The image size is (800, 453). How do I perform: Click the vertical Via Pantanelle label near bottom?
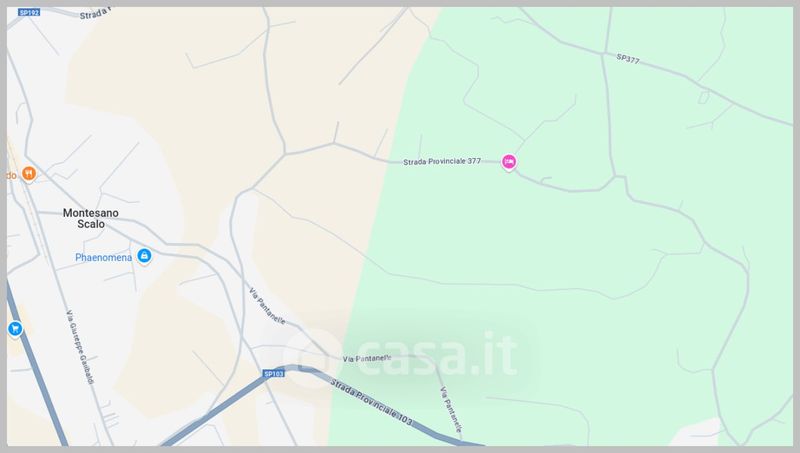click(x=451, y=410)
